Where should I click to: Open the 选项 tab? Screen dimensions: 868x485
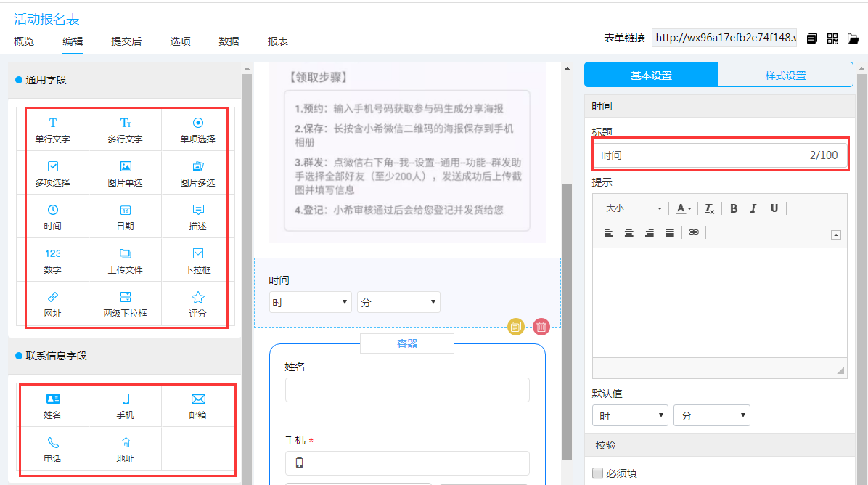[x=181, y=41]
